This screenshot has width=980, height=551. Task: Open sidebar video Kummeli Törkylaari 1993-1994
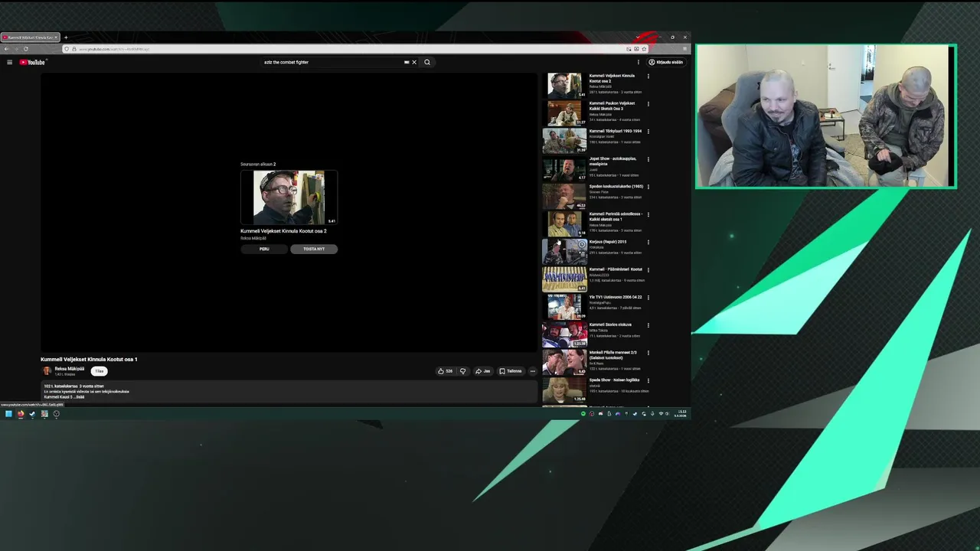click(x=616, y=131)
